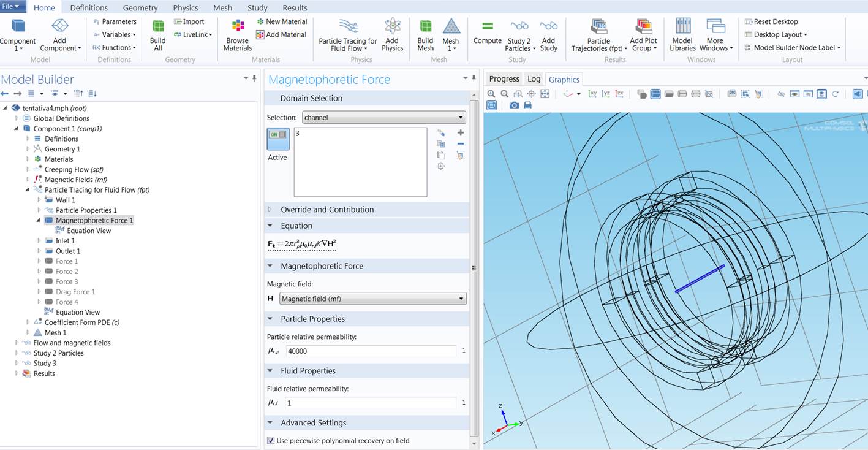Toggle the Active selection ON switch
This screenshot has height=450, width=868.
pyautogui.click(x=277, y=139)
